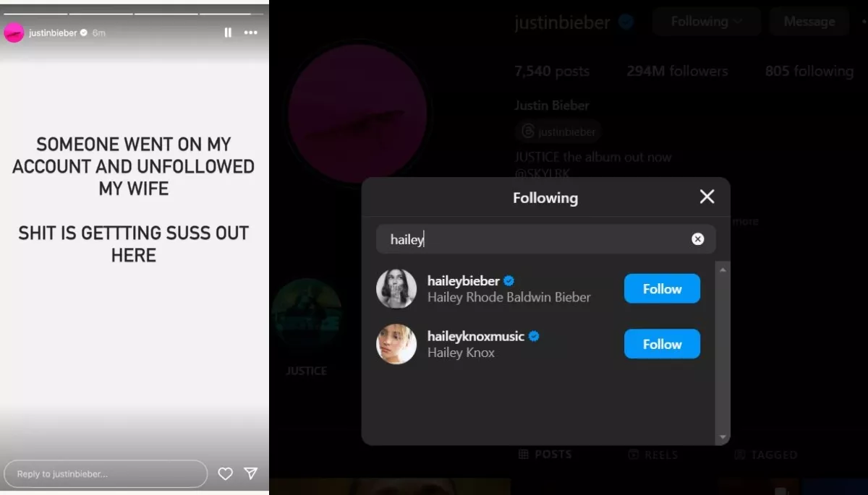The width and height of the screenshot is (868, 495).
Task: Switch to the TAGGED tab
Action: pos(765,455)
